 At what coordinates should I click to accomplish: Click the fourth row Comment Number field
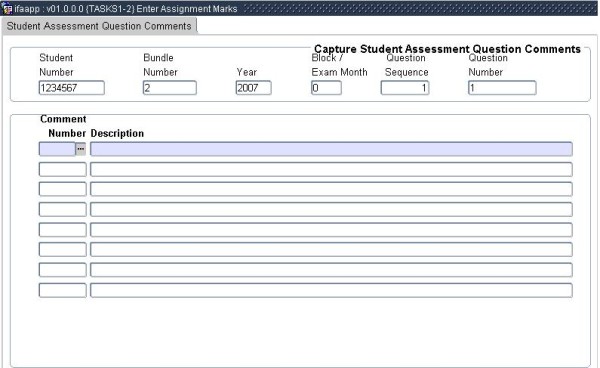[63, 209]
